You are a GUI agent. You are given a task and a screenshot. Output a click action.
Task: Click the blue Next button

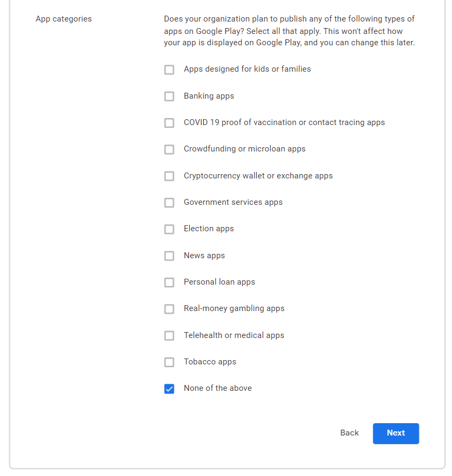tap(395, 433)
